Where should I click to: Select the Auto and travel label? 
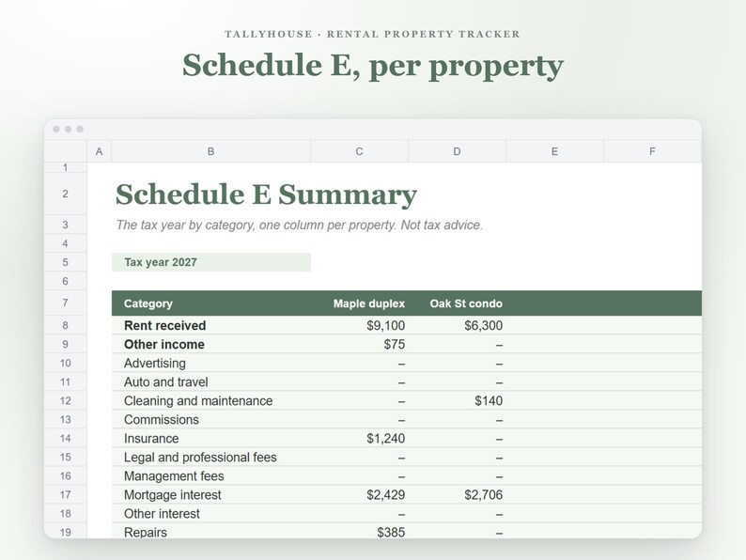coord(165,382)
